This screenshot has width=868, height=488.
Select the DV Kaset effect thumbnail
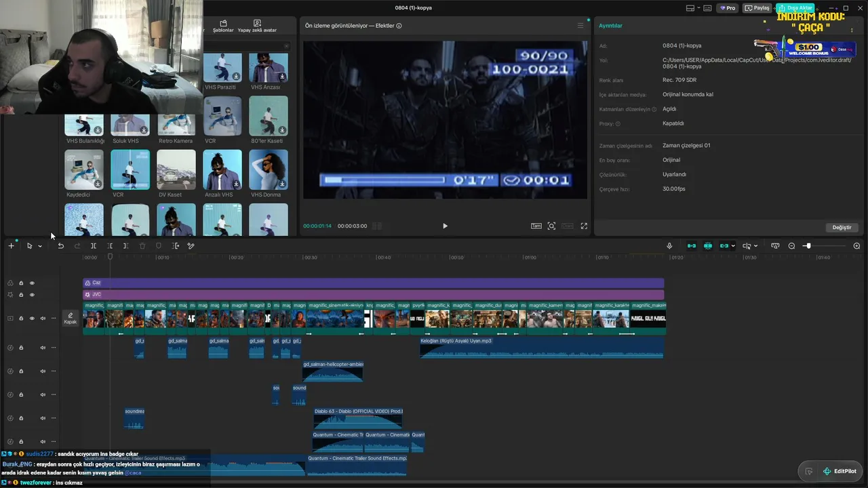coord(176,169)
